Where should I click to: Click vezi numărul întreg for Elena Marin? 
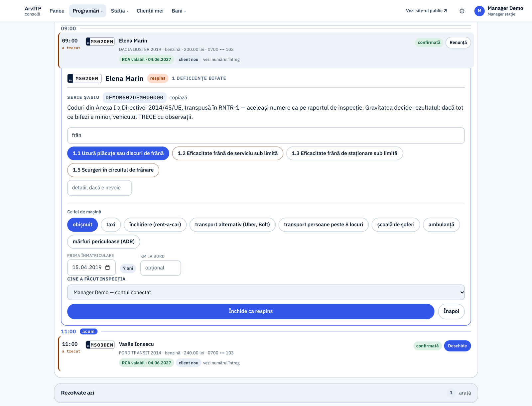[221, 59]
